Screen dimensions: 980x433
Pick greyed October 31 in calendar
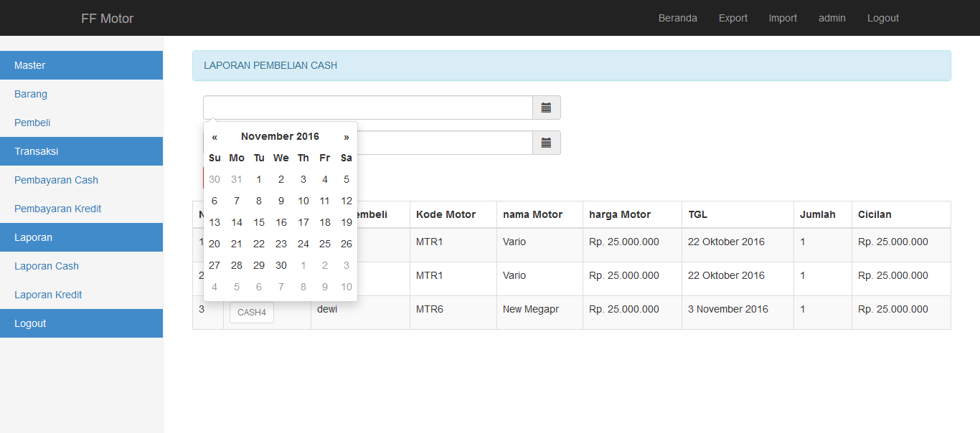[237, 180]
